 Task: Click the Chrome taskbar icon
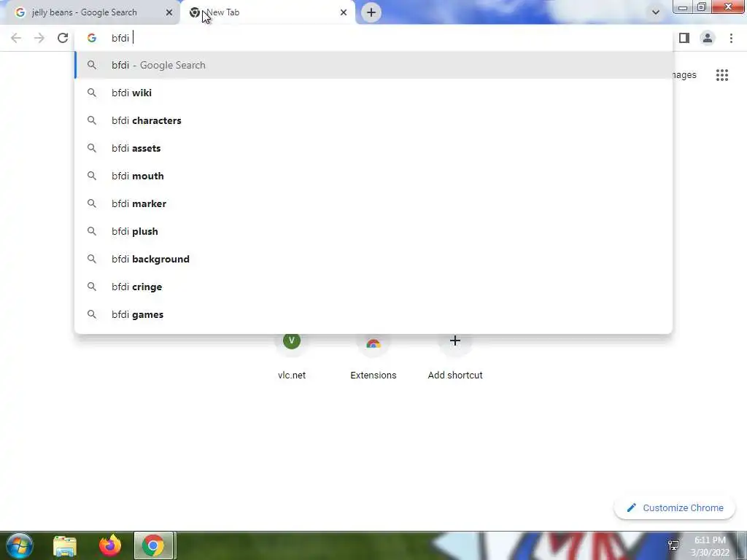point(153,545)
